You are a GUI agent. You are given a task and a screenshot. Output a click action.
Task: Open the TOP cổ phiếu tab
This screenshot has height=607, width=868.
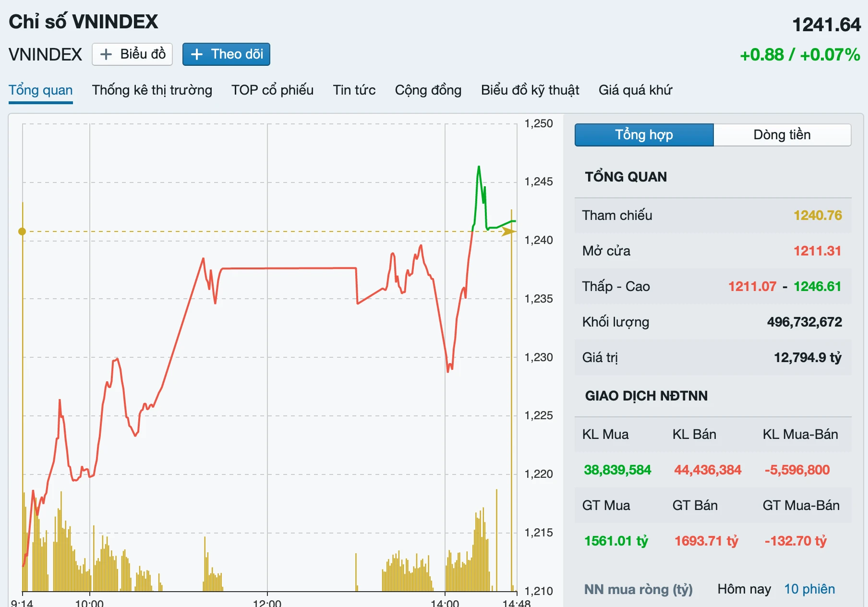(272, 90)
